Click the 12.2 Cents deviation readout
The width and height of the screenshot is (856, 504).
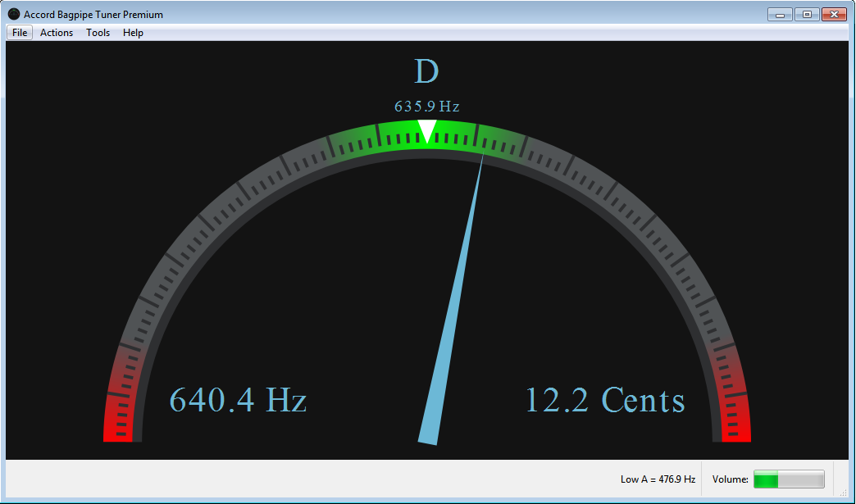(605, 400)
